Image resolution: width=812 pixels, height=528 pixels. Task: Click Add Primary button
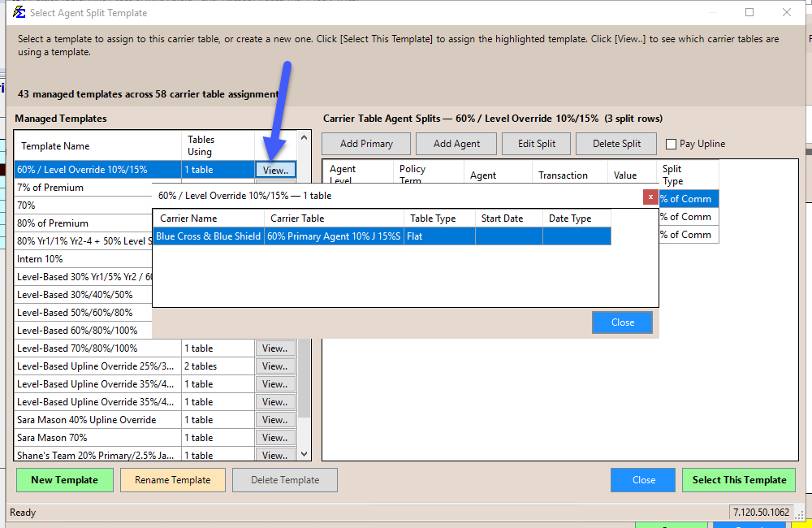366,144
